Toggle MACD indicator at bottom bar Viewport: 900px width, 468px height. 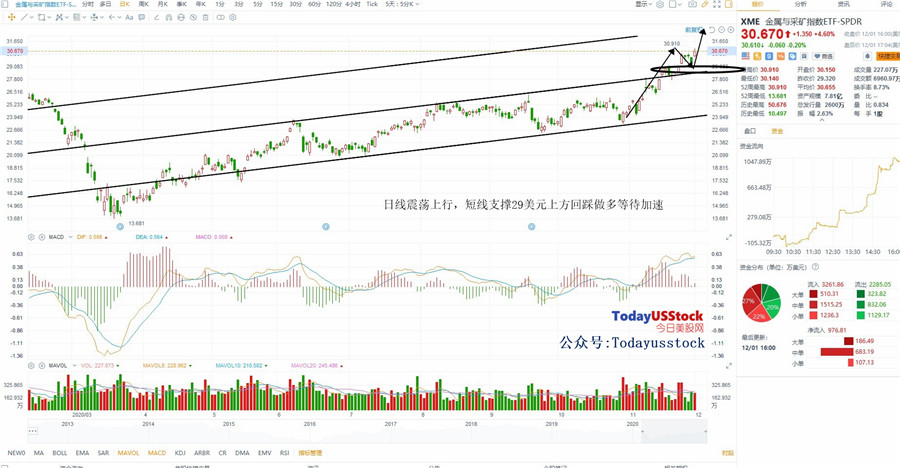point(157,453)
